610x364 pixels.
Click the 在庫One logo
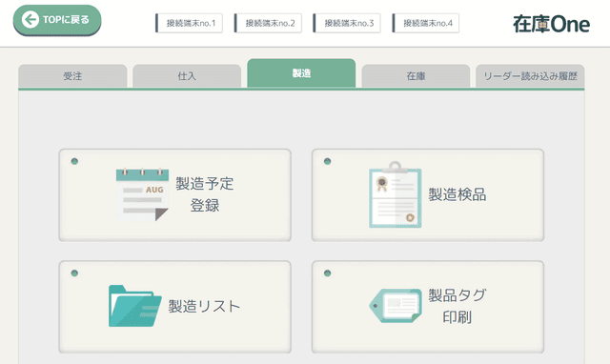[551, 24]
